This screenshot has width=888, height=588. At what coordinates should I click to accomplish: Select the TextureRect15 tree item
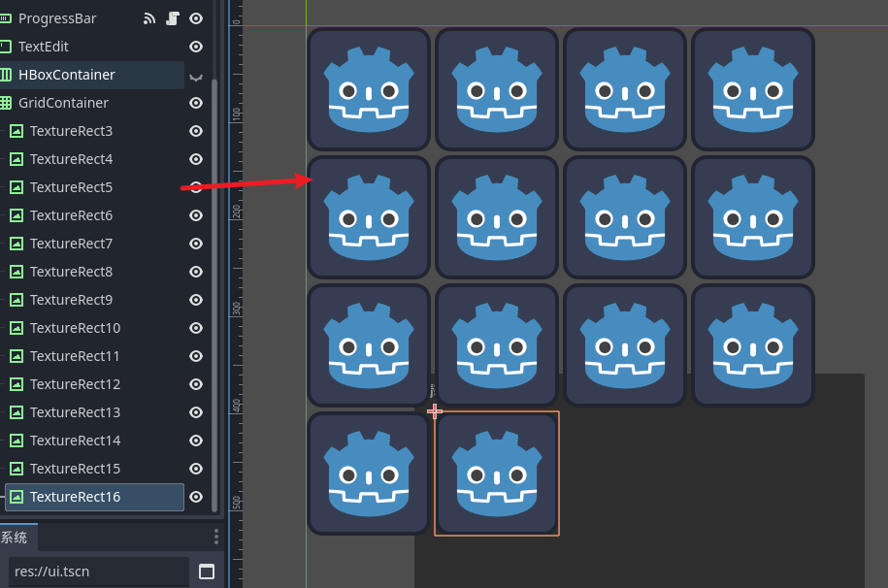coord(92,469)
